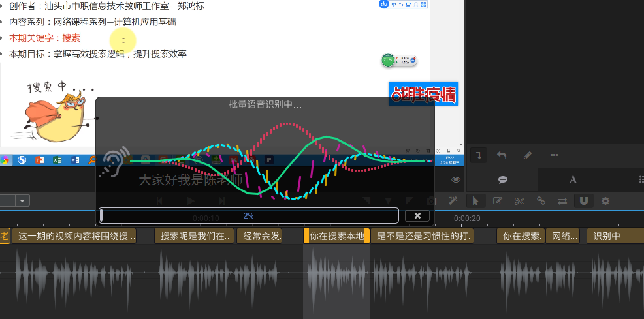The width and height of the screenshot is (644, 319).
Task: Click red text 本期关键字：搜索 in preview
Action: click(x=45, y=38)
